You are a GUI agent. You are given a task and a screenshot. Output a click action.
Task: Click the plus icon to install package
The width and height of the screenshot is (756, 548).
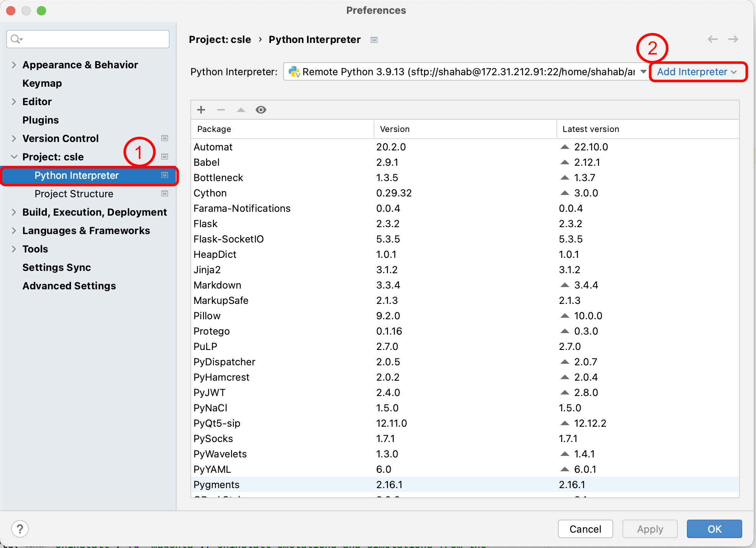pos(201,110)
